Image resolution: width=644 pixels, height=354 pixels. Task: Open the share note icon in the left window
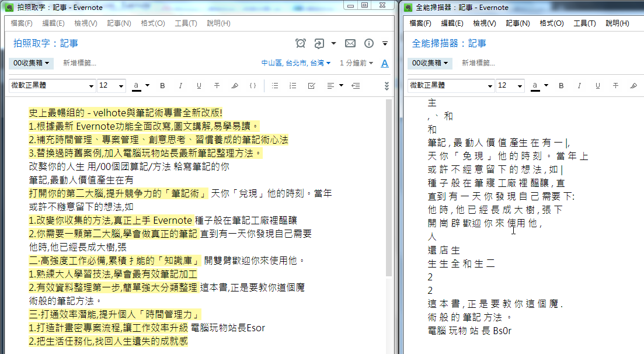click(x=319, y=43)
